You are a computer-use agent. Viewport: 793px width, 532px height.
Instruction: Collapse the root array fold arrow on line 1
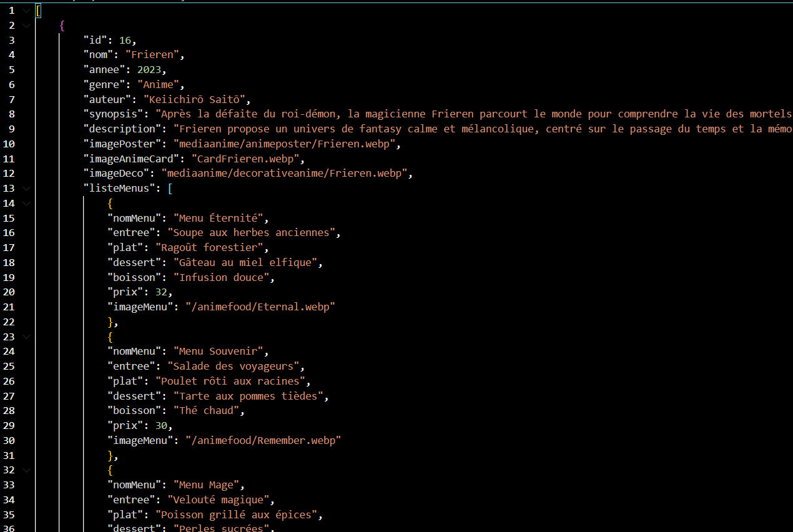[26, 11]
